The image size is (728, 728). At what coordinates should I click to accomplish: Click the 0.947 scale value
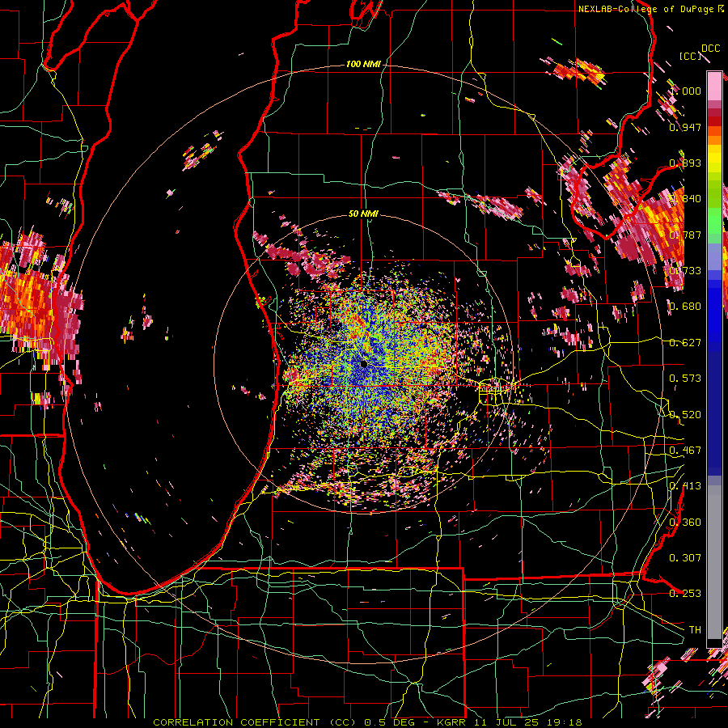point(685,127)
